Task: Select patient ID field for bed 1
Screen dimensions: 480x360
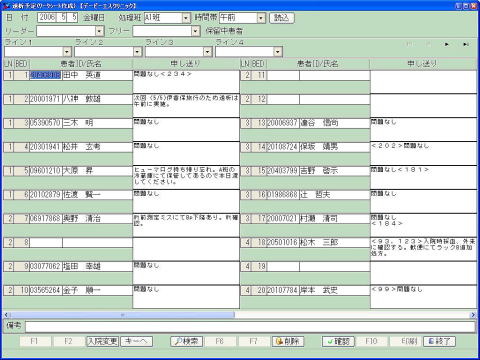Action: (x=46, y=75)
